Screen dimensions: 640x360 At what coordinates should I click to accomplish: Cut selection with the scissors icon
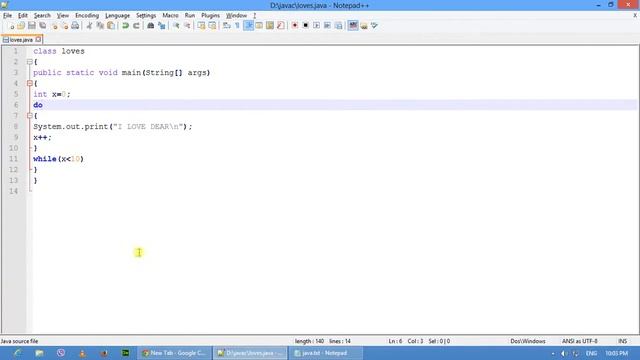(89, 26)
